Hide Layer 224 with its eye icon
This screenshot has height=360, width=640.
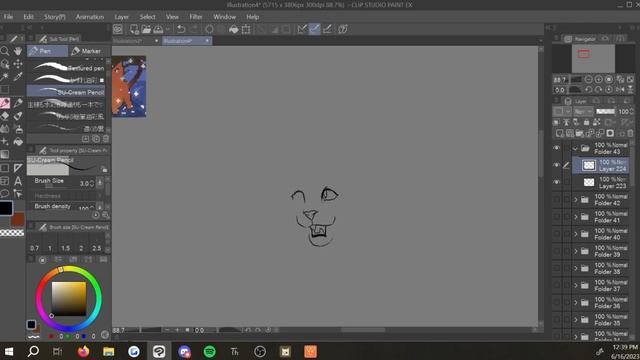[x=556, y=165]
